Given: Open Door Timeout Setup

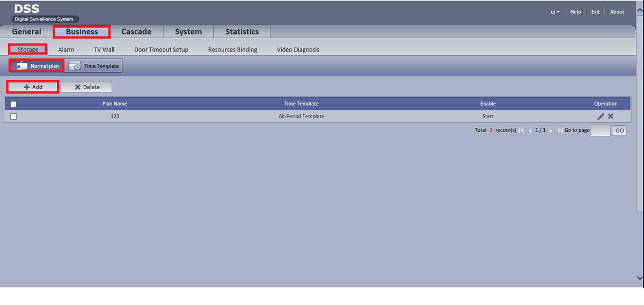Looking at the screenshot, I should coord(161,49).
